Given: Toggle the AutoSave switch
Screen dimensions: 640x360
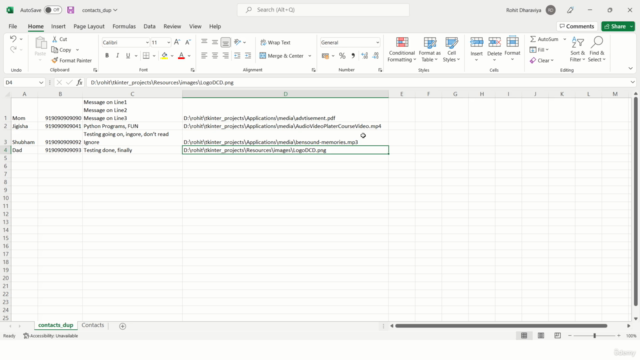Looking at the screenshot, I should pos(53,10).
